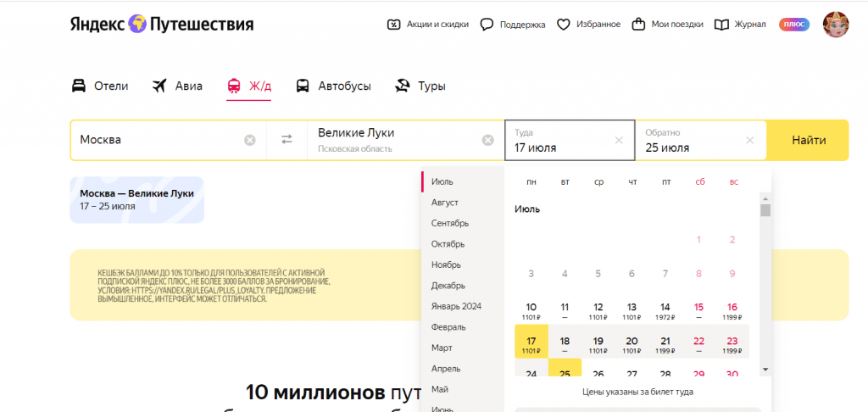Switch to Туры tab
Image resolution: width=868 pixels, height=412 pixels.
pyautogui.click(x=420, y=86)
